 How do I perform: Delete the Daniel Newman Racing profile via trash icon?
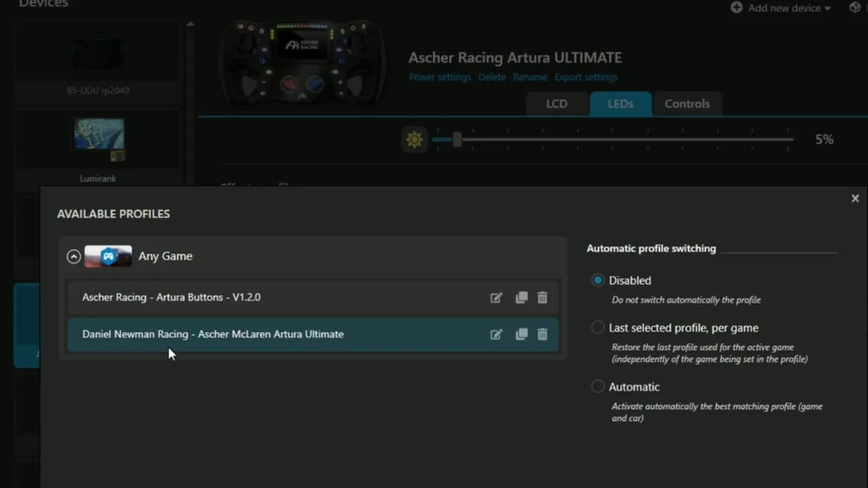[x=542, y=334]
